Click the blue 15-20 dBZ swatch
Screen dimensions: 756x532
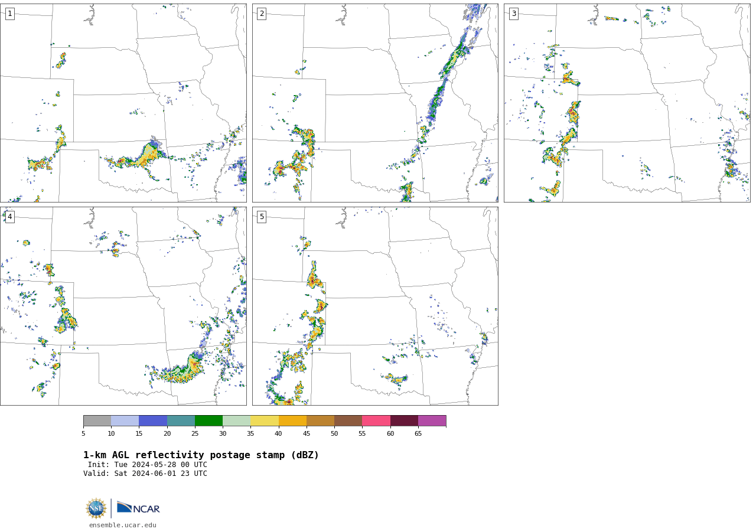pos(153,421)
